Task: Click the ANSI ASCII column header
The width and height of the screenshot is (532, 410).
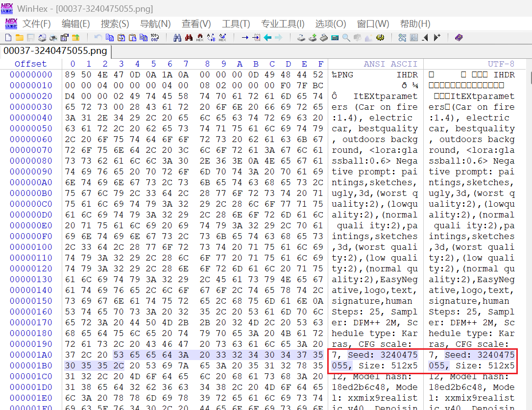Action: (390, 64)
